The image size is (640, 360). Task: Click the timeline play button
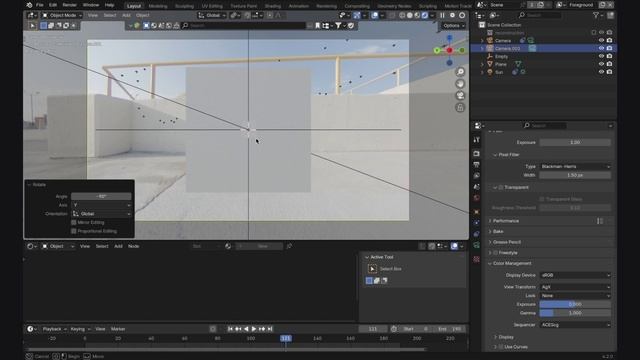[254, 329]
